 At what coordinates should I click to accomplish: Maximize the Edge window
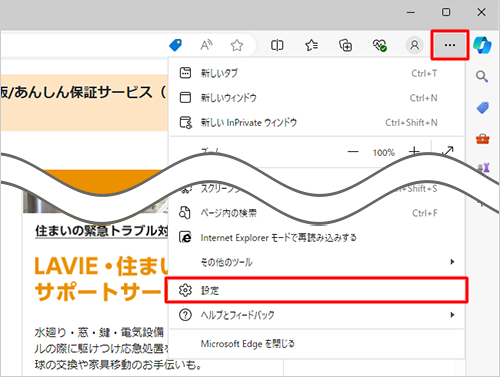pos(446,13)
